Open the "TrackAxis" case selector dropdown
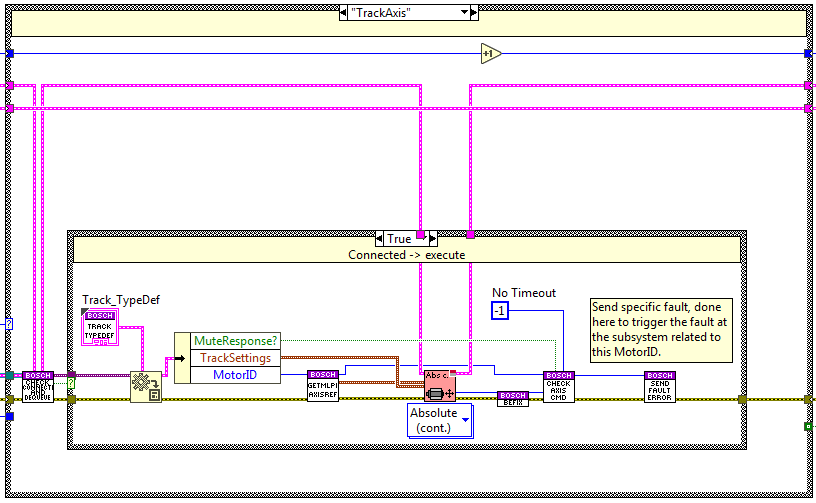 coord(464,12)
